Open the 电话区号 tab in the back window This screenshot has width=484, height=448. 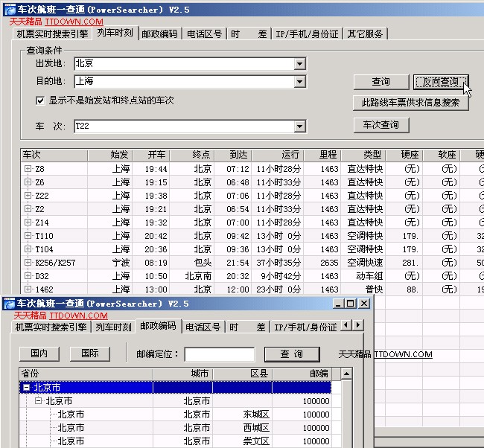(204, 33)
